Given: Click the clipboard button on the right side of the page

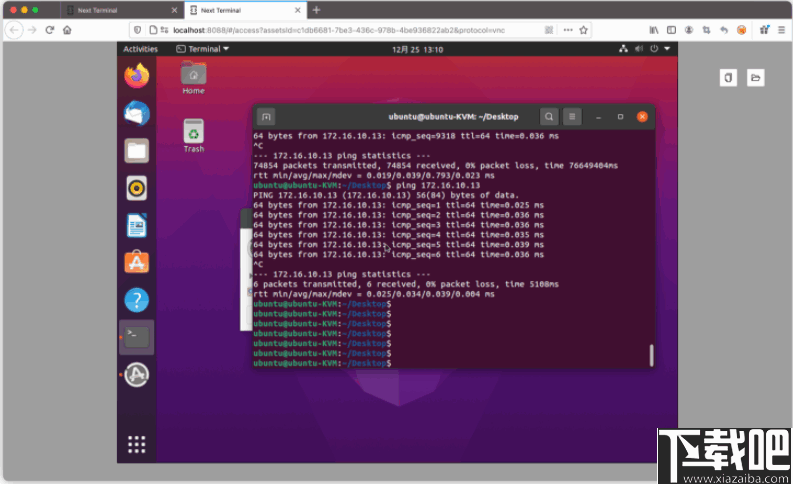Looking at the screenshot, I should pyautogui.click(x=728, y=78).
